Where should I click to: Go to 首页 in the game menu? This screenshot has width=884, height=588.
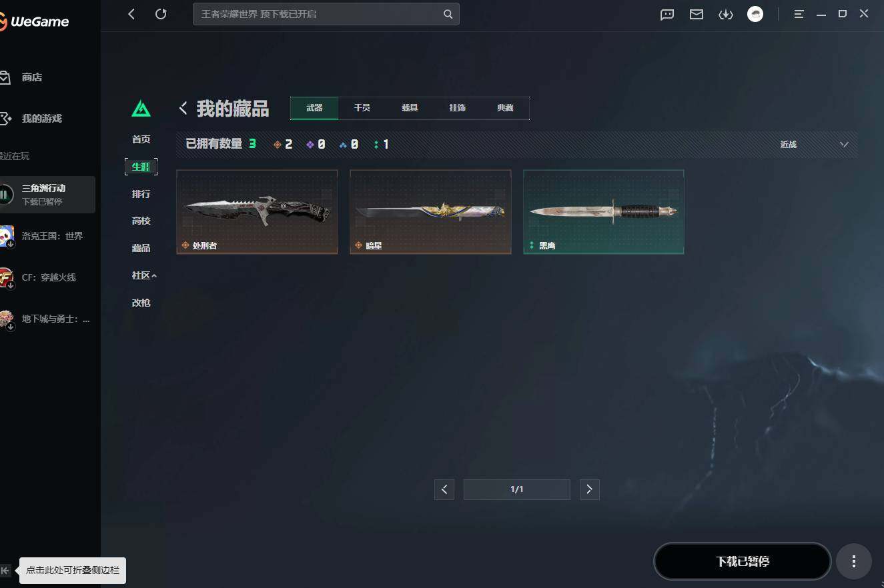point(141,139)
